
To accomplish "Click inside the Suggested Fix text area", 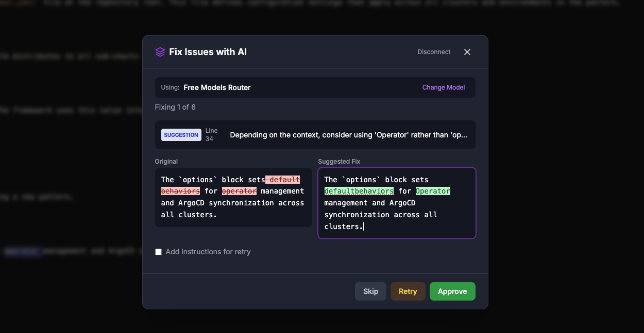I will [396, 216].
